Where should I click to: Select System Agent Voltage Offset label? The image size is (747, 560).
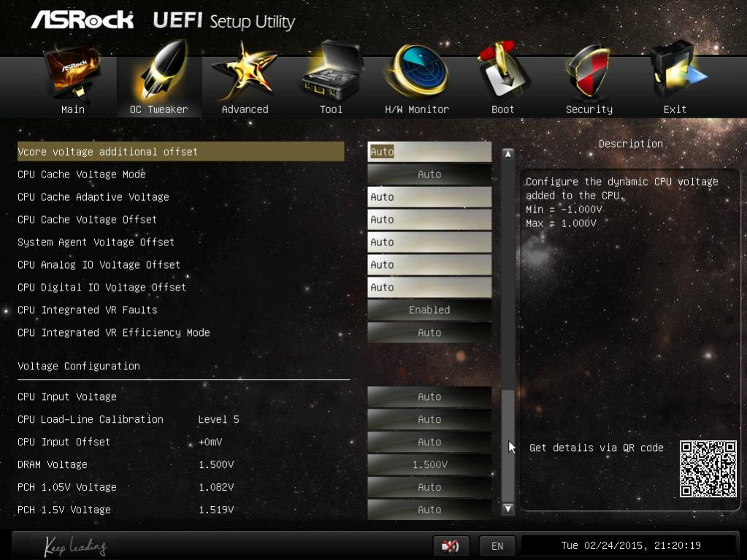(x=96, y=242)
